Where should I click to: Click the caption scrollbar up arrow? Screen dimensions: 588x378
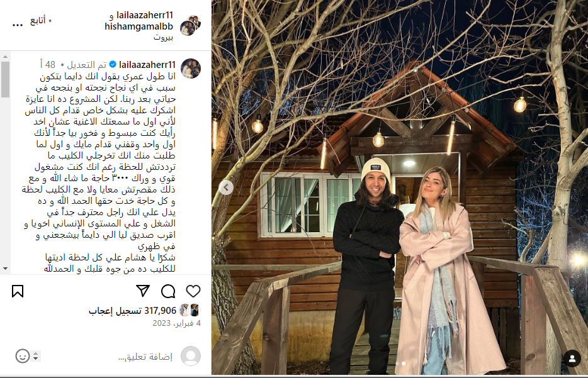pyautogui.click(x=5, y=57)
